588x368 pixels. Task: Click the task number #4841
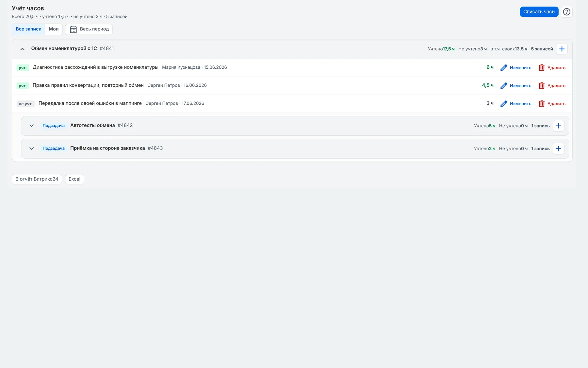[107, 48]
